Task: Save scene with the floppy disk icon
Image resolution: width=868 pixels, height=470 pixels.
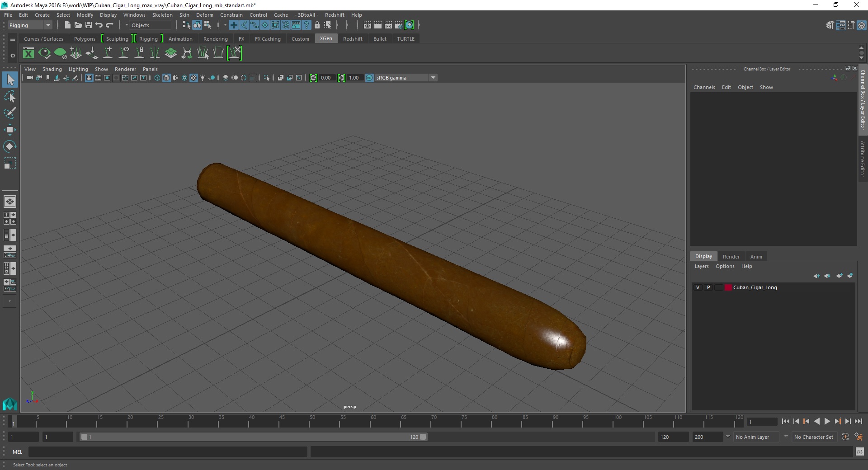Action: point(89,25)
